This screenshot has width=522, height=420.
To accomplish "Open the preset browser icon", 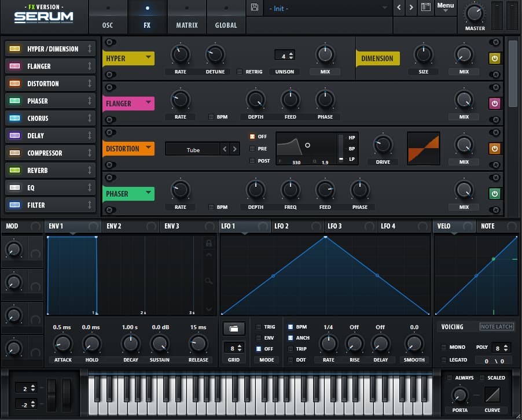I will tap(425, 7).
